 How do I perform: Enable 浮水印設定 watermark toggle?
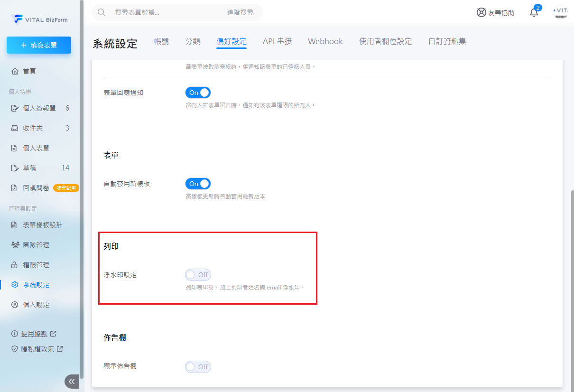point(198,275)
